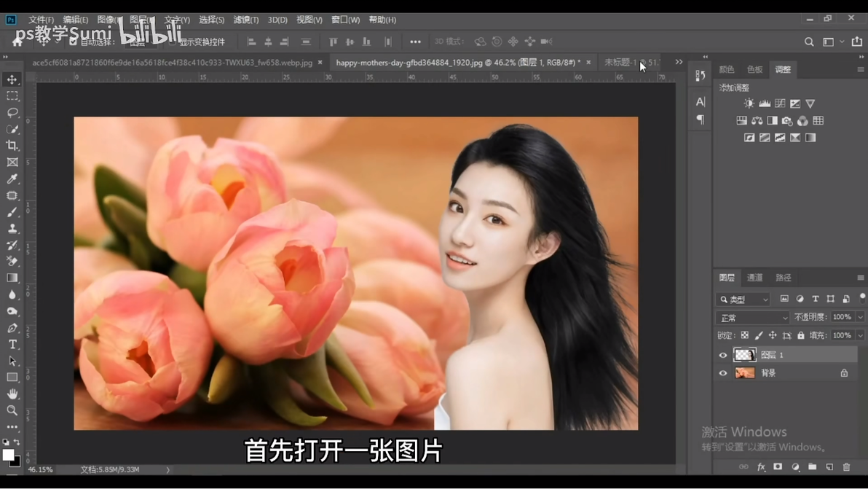Add a Photo Filter adjustment
Image resolution: width=868 pixels, height=489 pixels.
point(787,121)
